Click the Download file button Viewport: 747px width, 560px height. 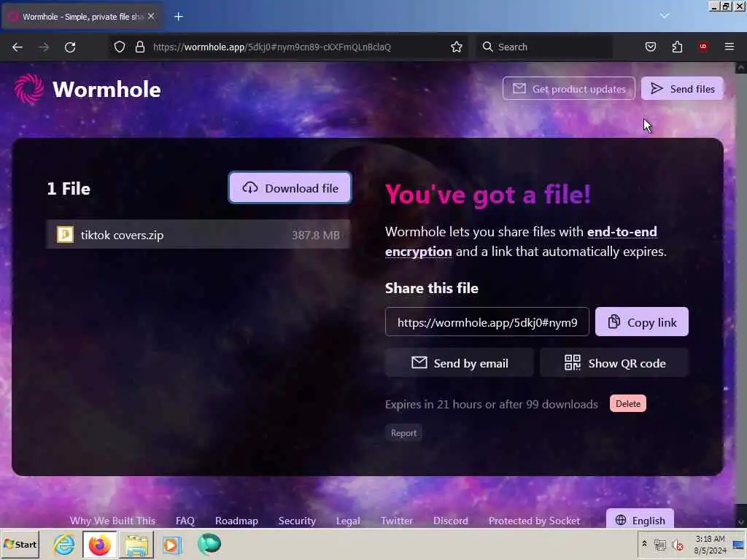coord(290,187)
